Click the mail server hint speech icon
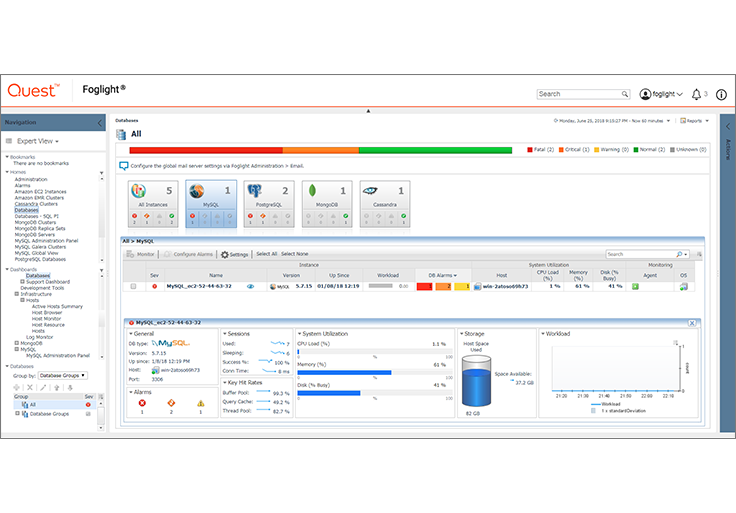 click(x=123, y=166)
